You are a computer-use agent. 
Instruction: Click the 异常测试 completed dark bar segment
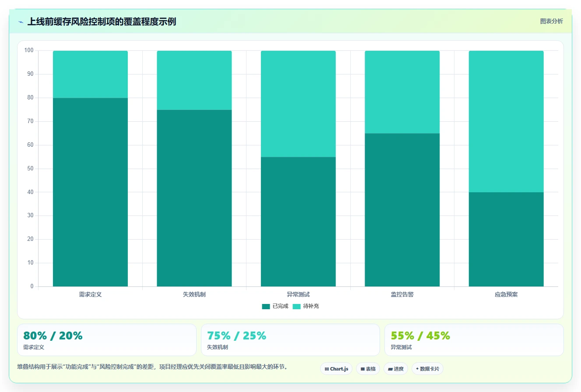[x=298, y=222]
